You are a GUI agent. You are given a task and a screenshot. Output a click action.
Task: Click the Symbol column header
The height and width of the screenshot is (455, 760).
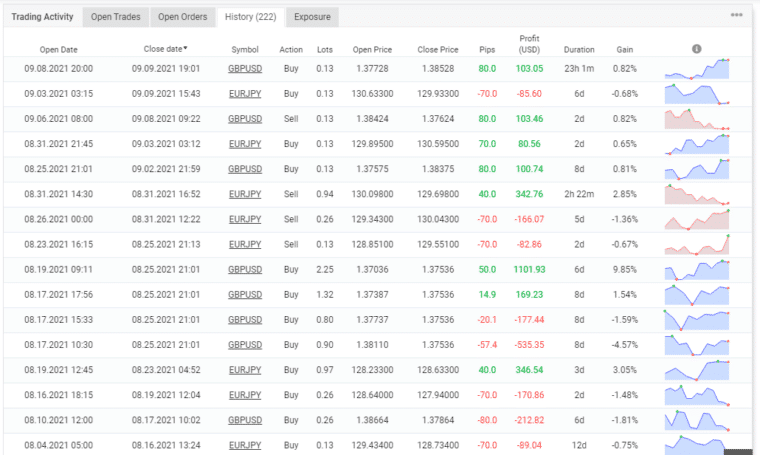coord(245,49)
